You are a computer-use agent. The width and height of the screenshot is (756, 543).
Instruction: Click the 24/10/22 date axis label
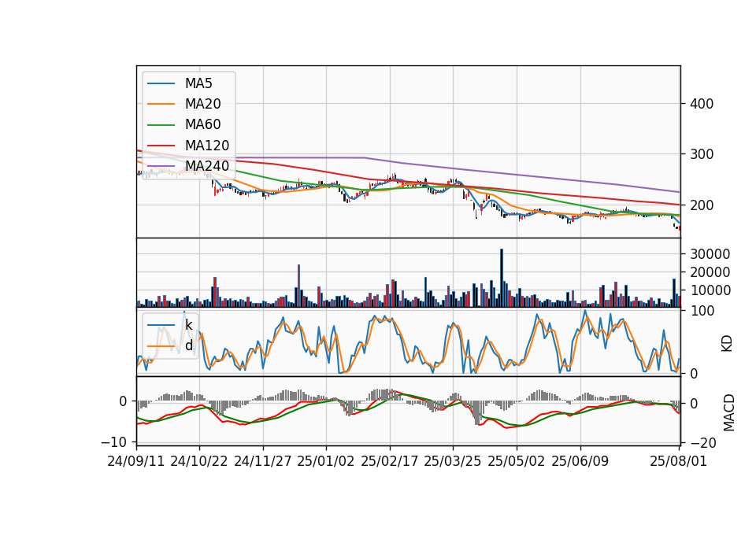point(199,461)
